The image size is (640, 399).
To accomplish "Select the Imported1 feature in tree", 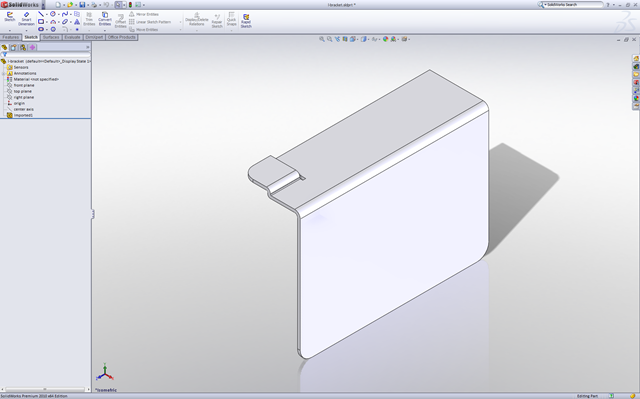I will click(23, 115).
